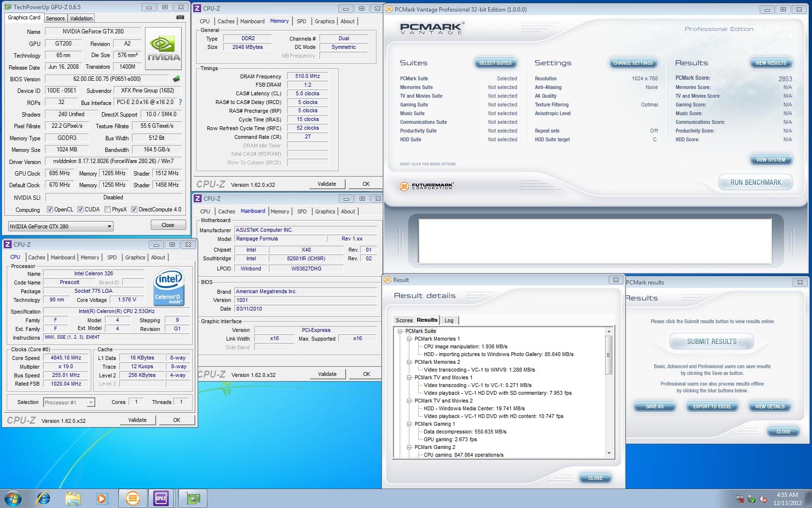Switch to Log tab in Result window
Image resolution: width=812 pixels, height=508 pixels.
tap(449, 320)
